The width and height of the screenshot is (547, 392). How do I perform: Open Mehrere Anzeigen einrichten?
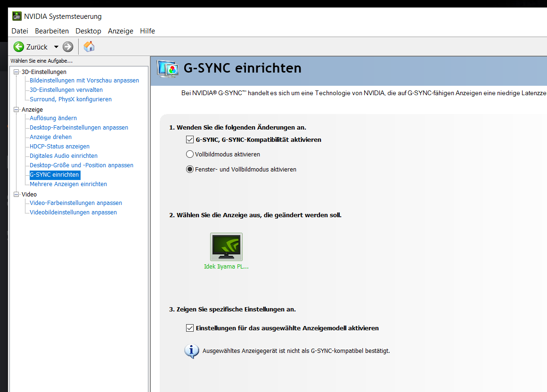click(x=68, y=184)
